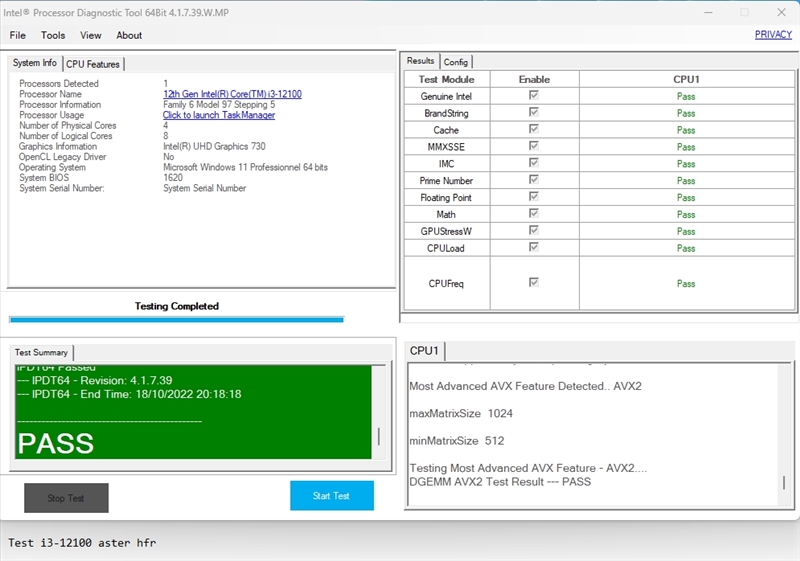Toggle the GPUStressW enable checkbox
Screen dimensions: 800x561
[534, 231]
